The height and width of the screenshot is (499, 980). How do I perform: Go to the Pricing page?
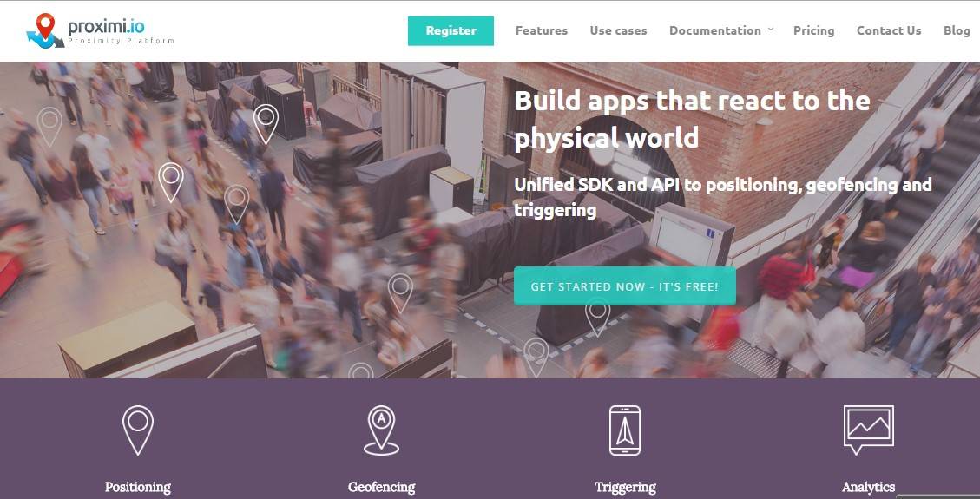pos(813,30)
